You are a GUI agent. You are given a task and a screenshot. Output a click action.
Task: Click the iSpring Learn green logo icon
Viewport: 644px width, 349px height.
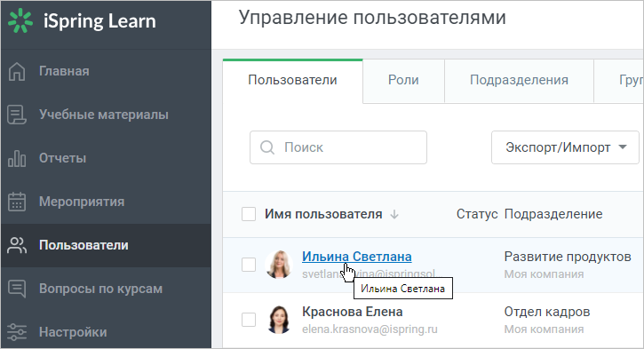(x=20, y=20)
